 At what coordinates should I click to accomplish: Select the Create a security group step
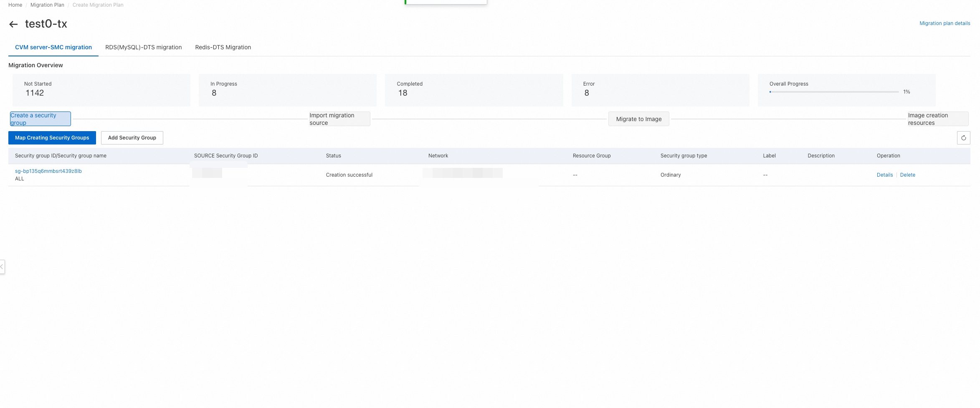point(41,119)
